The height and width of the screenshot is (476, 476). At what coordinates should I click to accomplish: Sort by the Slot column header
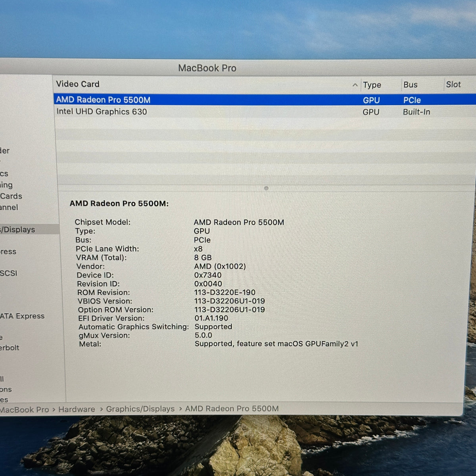click(x=453, y=84)
